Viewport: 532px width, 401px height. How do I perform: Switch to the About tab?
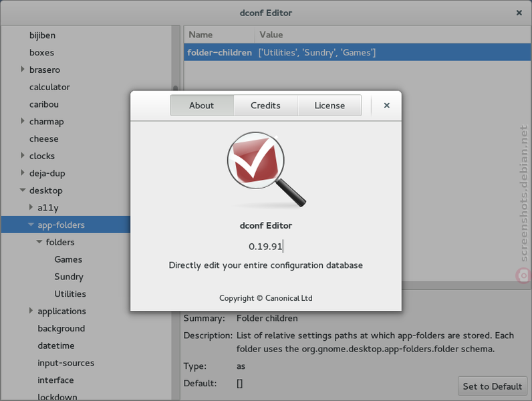coord(202,106)
